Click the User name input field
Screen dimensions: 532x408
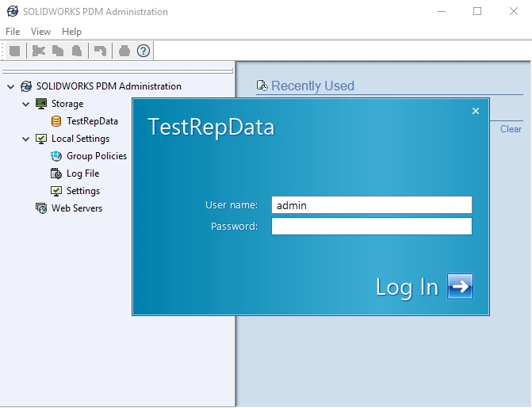(372, 205)
